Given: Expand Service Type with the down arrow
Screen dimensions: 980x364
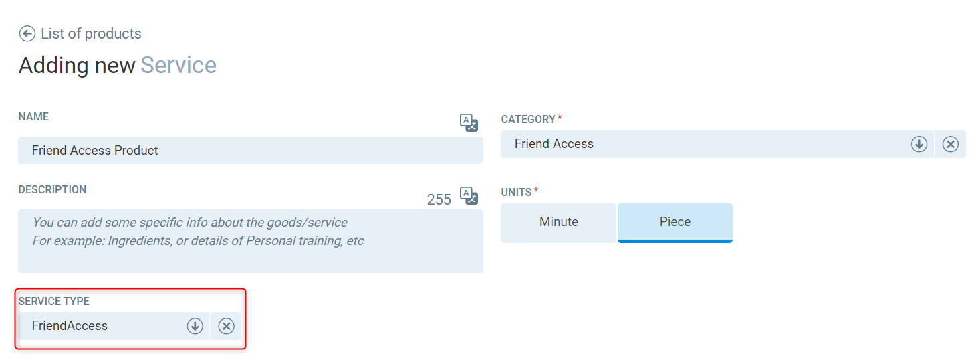Looking at the screenshot, I should click(x=195, y=326).
